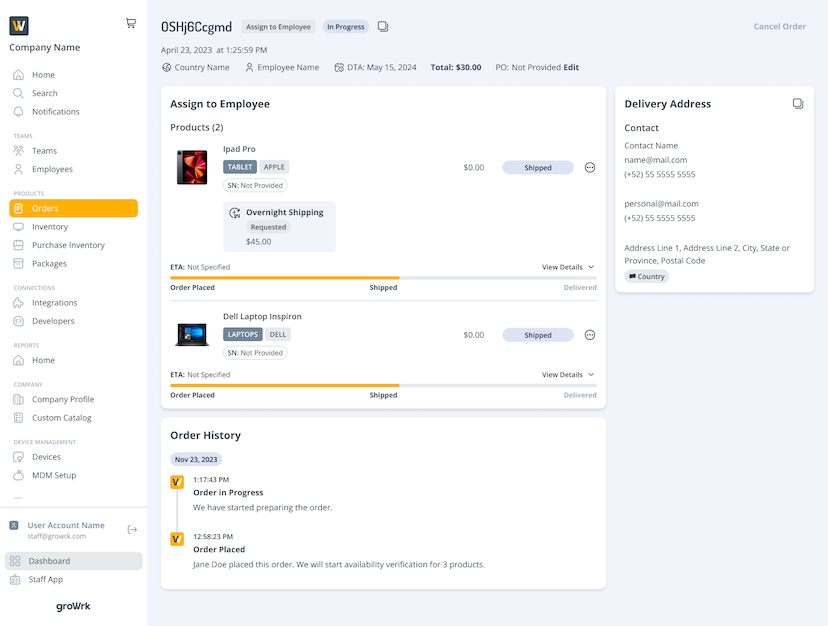The width and height of the screenshot is (828, 626).
Task: Click the logout icon beside user account
Action: tap(132, 529)
